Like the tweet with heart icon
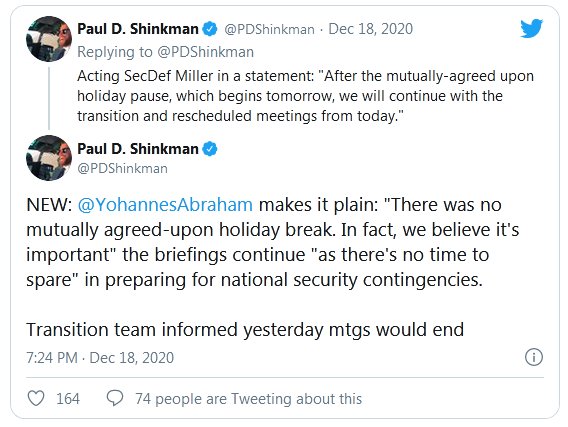This screenshot has height=427, width=568. coord(36,398)
